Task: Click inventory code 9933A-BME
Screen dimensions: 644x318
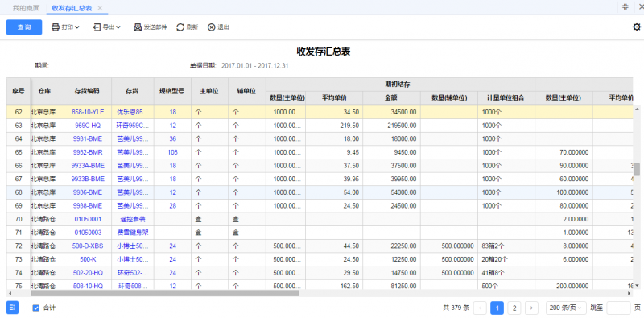Action: (x=88, y=166)
